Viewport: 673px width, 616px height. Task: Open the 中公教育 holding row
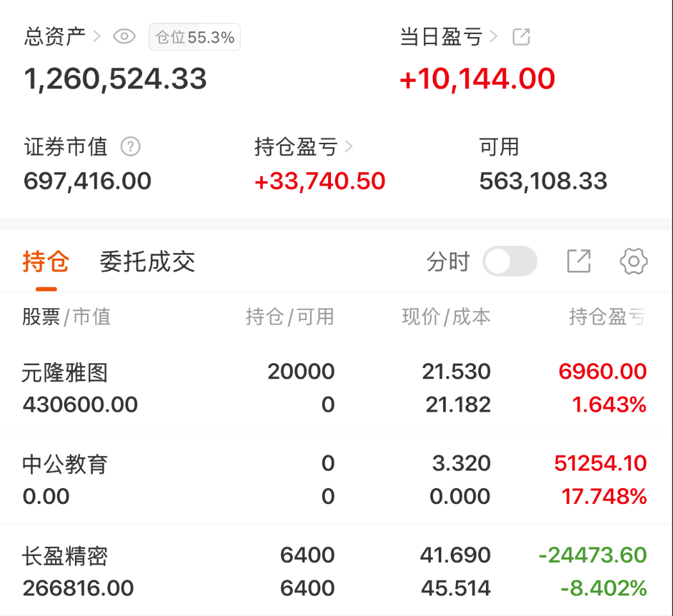click(337, 479)
